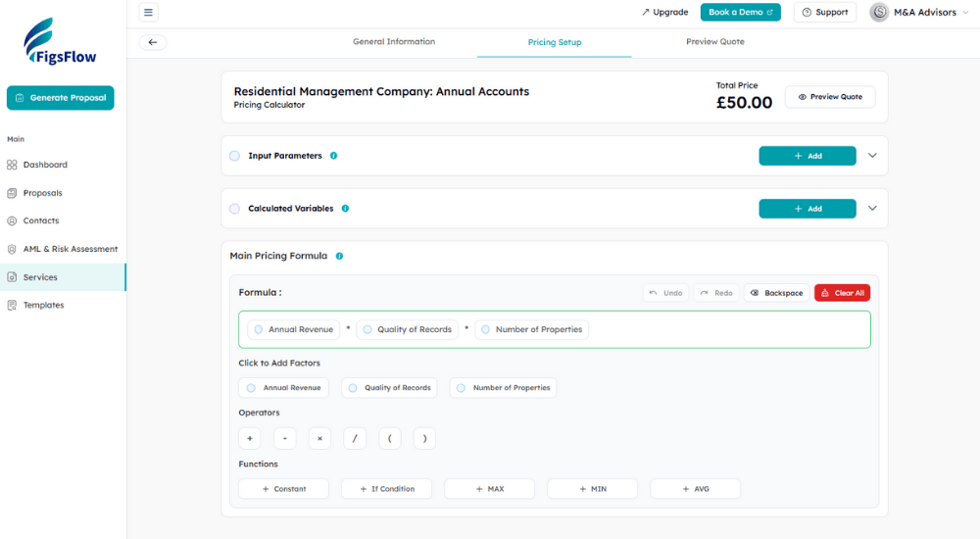The image size is (980, 539).
Task: Insert the divide operator
Action: [x=355, y=438]
